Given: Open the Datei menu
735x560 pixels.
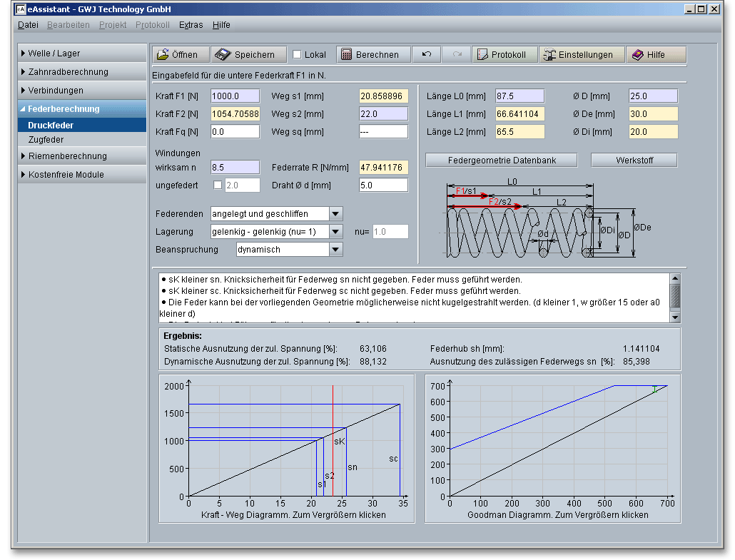Looking at the screenshot, I should (28, 25).
